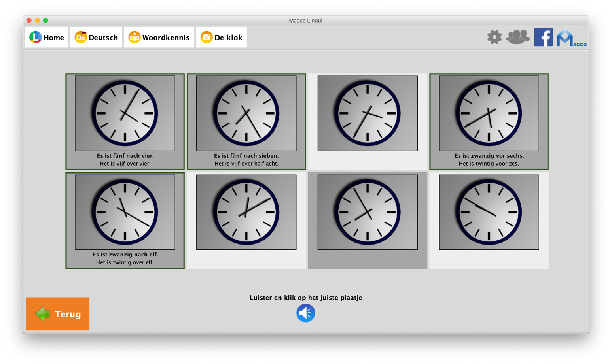The width and height of the screenshot is (612, 364).
Task: Choose the last clock in the bottom row
Action: pyautogui.click(x=489, y=212)
